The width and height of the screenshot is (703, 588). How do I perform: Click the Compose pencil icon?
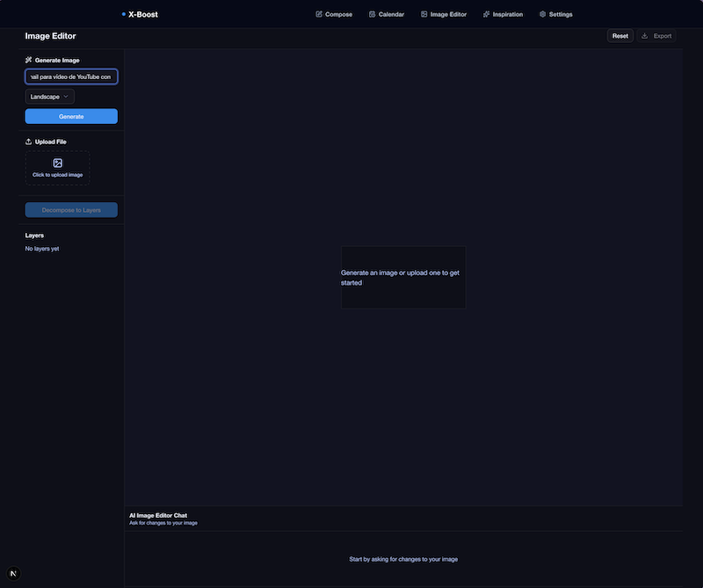pos(319,14)
